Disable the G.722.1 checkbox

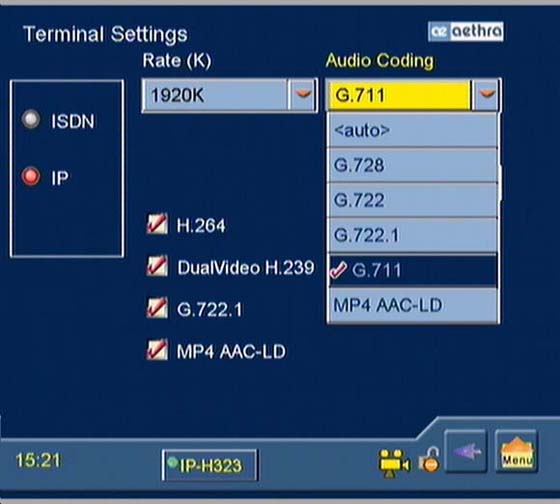(157, 308)
